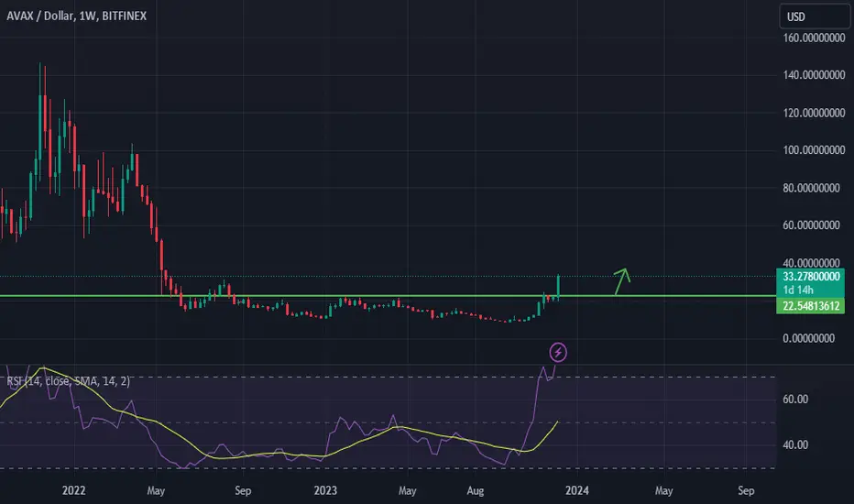
Task: Click the current price label 33.27800000
Action: [811, 276]
